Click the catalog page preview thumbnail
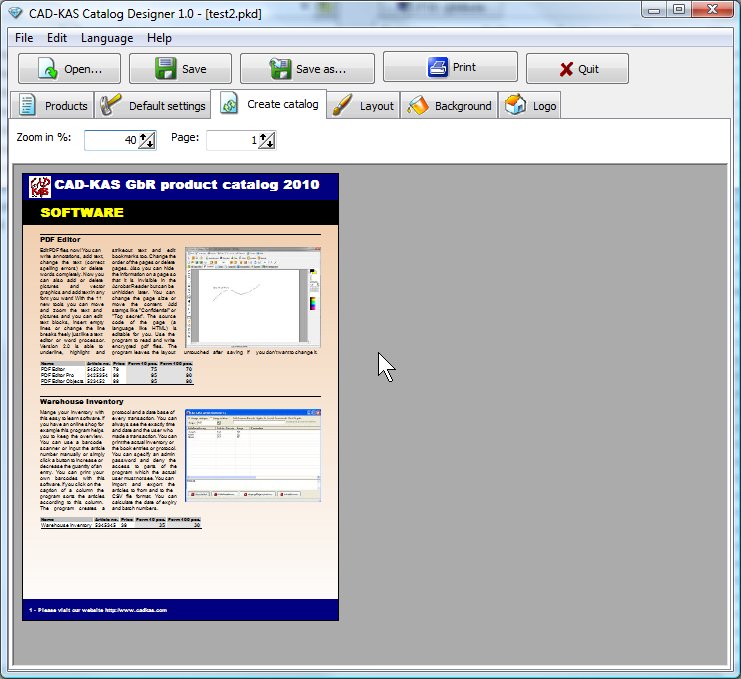Screen dimensions: 741x679 pos(181,396)
